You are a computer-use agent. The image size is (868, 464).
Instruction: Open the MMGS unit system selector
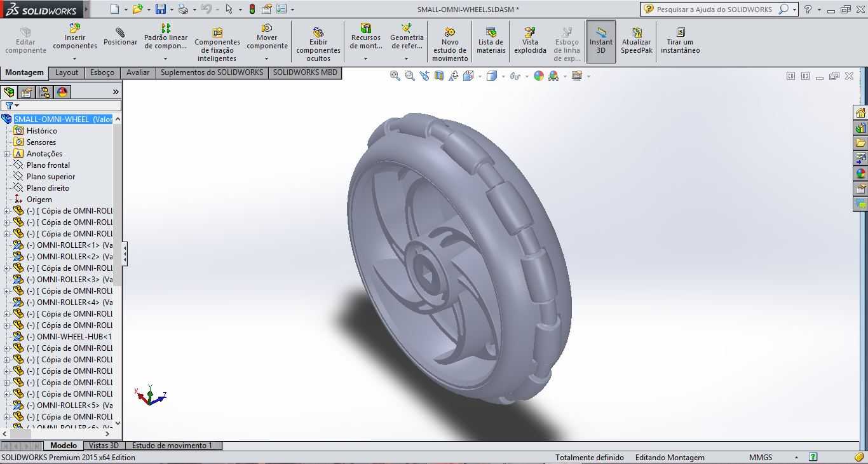pos(761,458)
